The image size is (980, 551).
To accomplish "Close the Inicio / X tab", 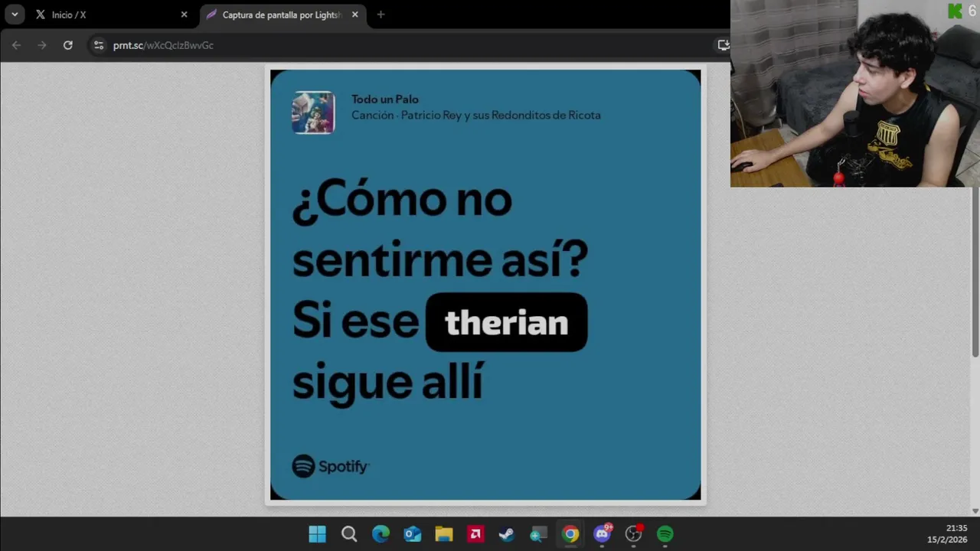I will pyautogui.click(x=184, y=15).
